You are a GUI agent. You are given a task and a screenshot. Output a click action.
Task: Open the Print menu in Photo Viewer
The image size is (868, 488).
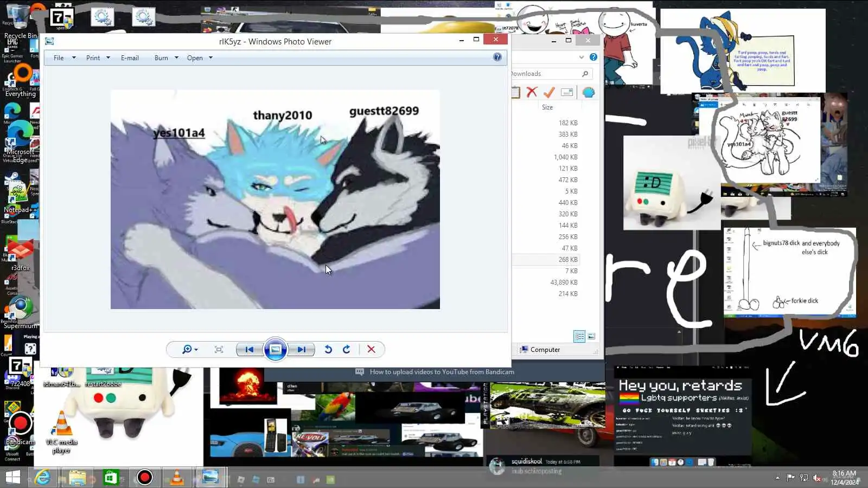click(93, 58)
